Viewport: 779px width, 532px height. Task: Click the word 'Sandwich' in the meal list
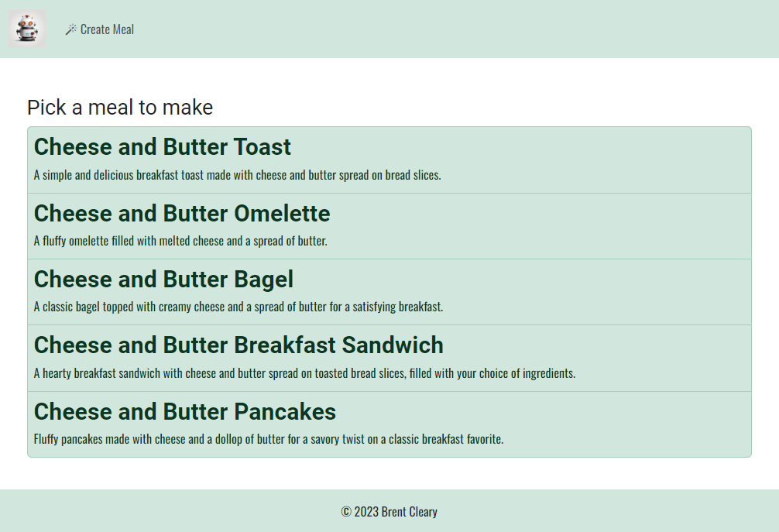pyautogui.click(x=393, y=345)
